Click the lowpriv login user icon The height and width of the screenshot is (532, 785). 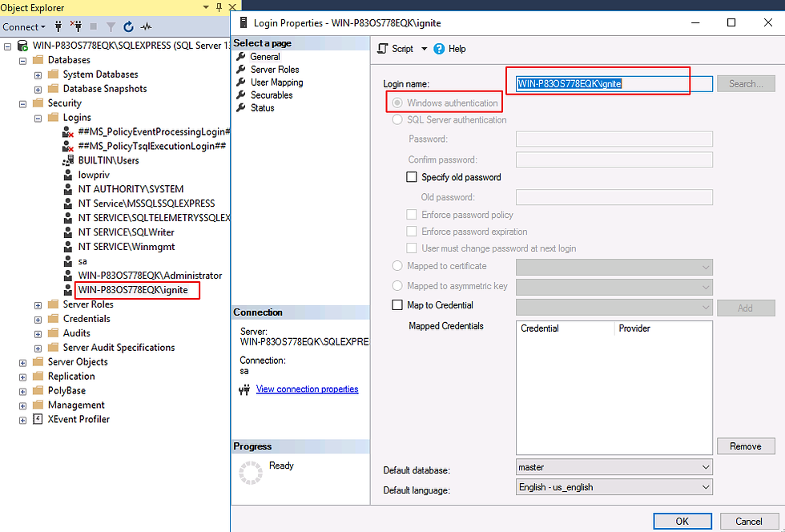coord(67,175)
